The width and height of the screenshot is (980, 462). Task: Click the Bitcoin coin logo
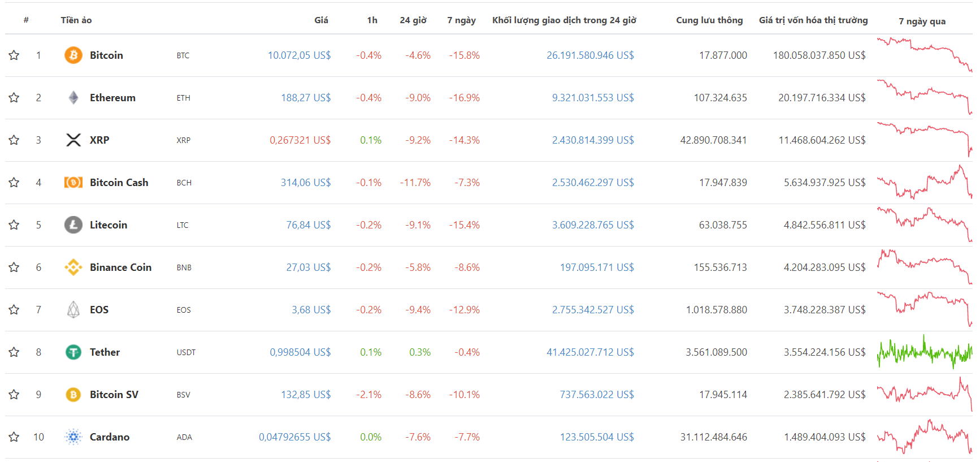(73, 55)
